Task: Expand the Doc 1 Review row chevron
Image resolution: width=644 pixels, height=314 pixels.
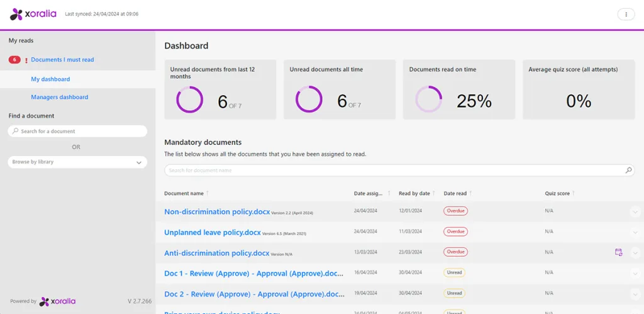Action: (x=635, y=274)
